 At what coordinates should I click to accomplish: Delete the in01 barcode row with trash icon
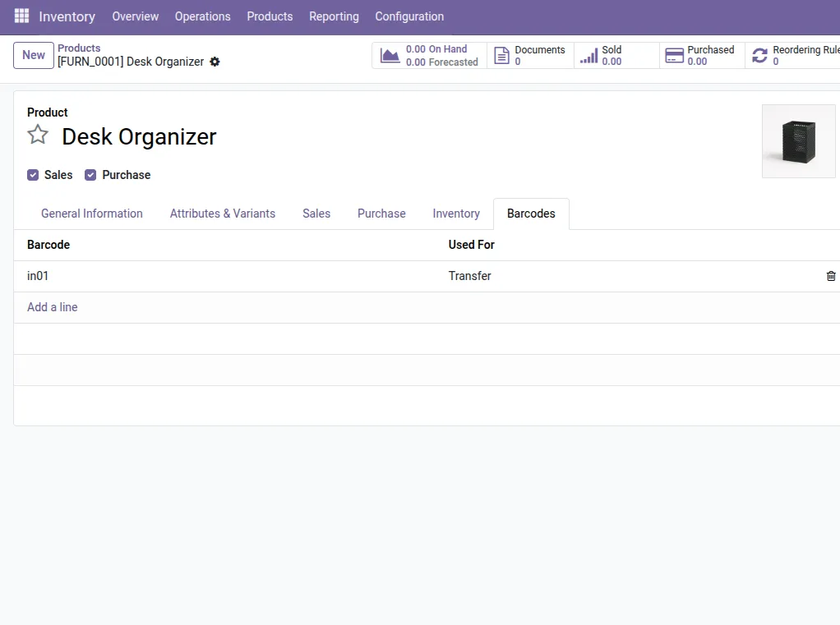(x=831, y=276)
